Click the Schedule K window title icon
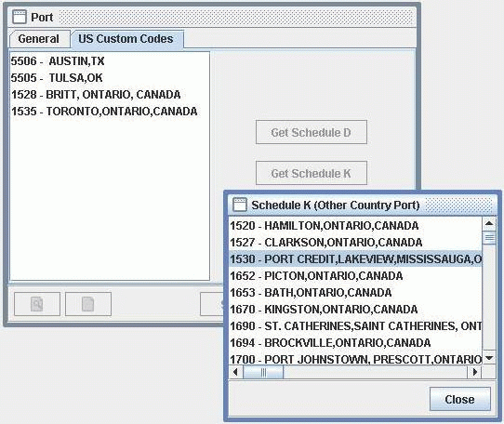 tap(240, 205)
